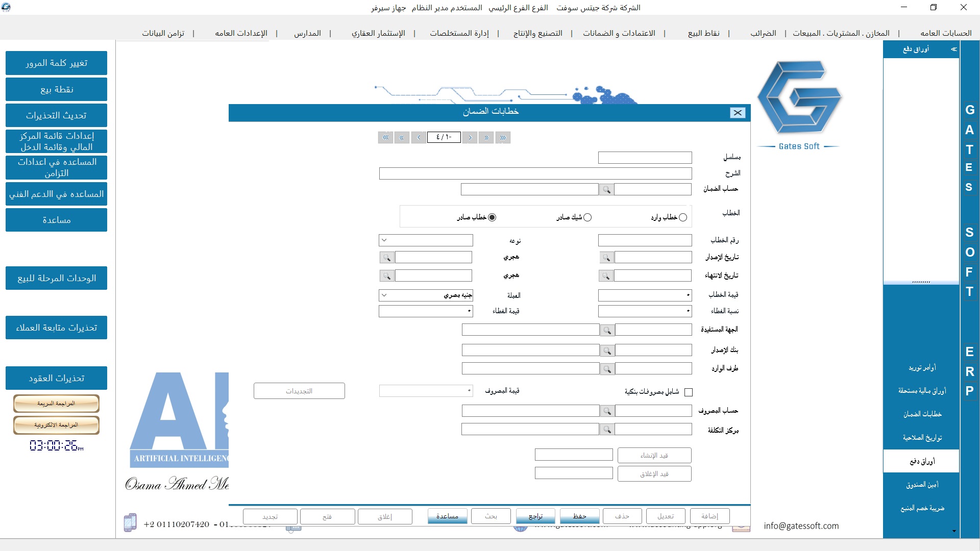This screenshot has height=551, width=980.
Task: Collapse the أوراق دفع side panel arrow
Action: pos(953,49)
